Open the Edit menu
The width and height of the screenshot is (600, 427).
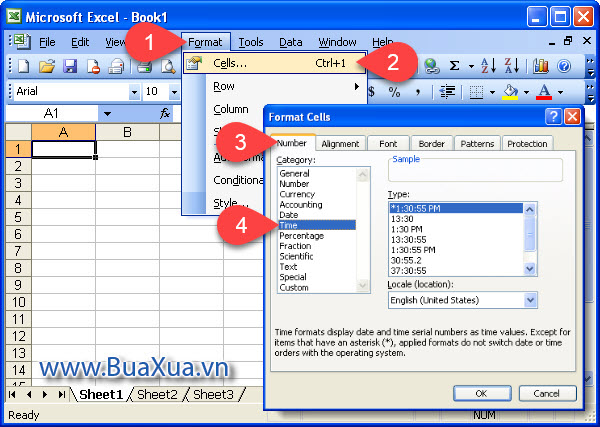(80, 42)
